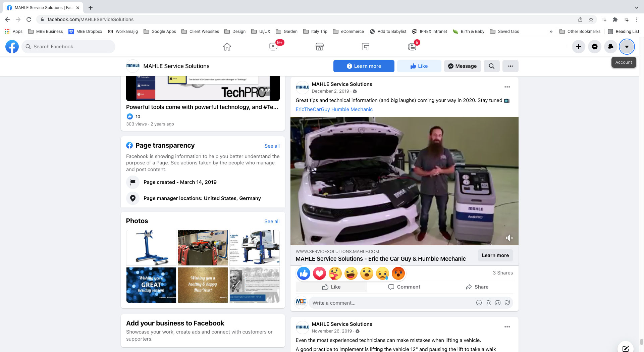Select the Love heart reaction

320,273
